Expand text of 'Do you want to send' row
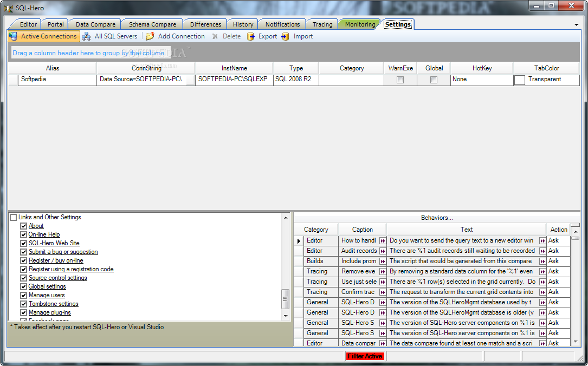 pyautogui.click(x=542, y=241)
